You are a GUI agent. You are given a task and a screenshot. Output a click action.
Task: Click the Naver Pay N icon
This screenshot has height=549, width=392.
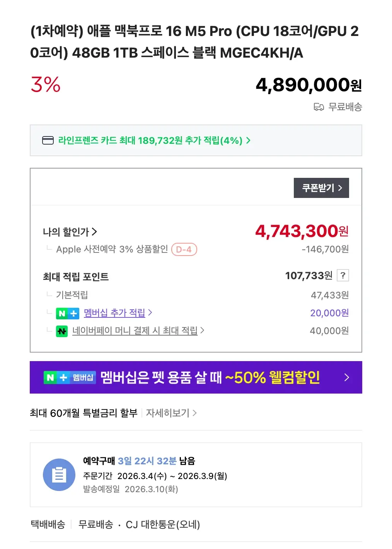[x=62, y=331]
